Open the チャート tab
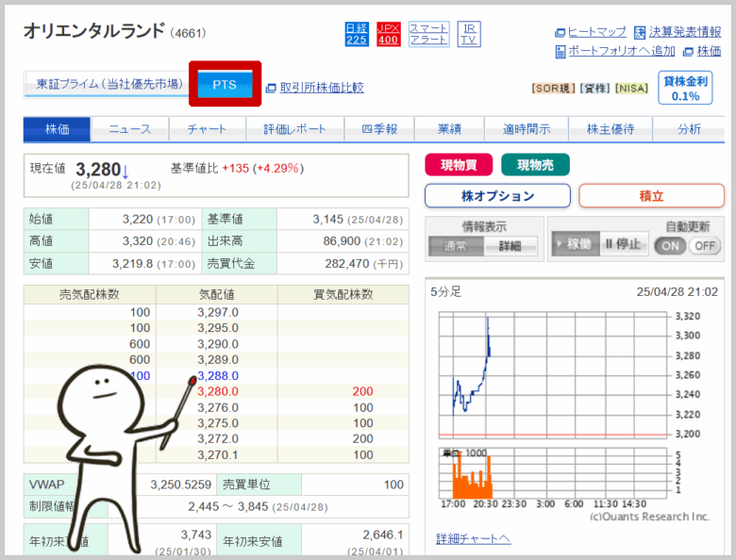This screenshot has height=560, width=736. point(207,129)
